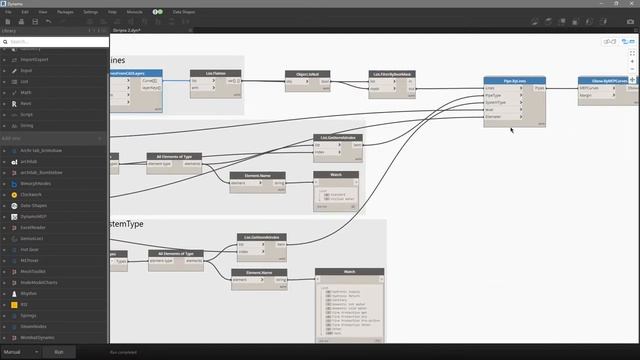
Task: Click the MEPover package row
Action: pos(54,260)
